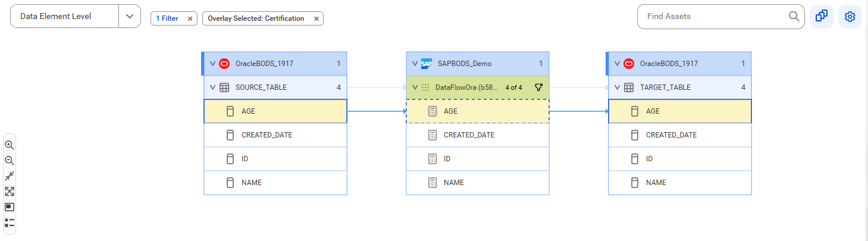Open the settings gear button
868x241 pixels.
pyautogui.click(x=850, y=16)
